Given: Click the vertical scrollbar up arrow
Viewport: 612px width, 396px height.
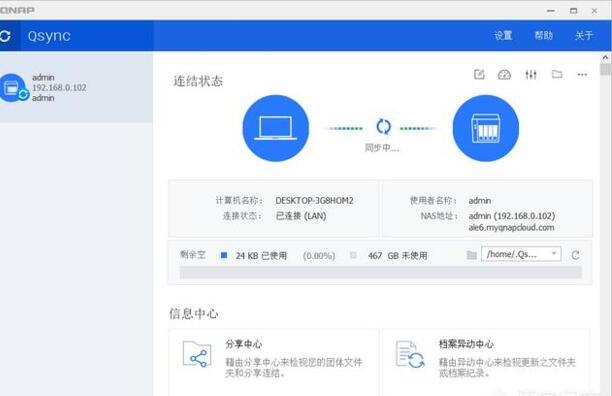Looking at the screenshot, I should 605,58.
